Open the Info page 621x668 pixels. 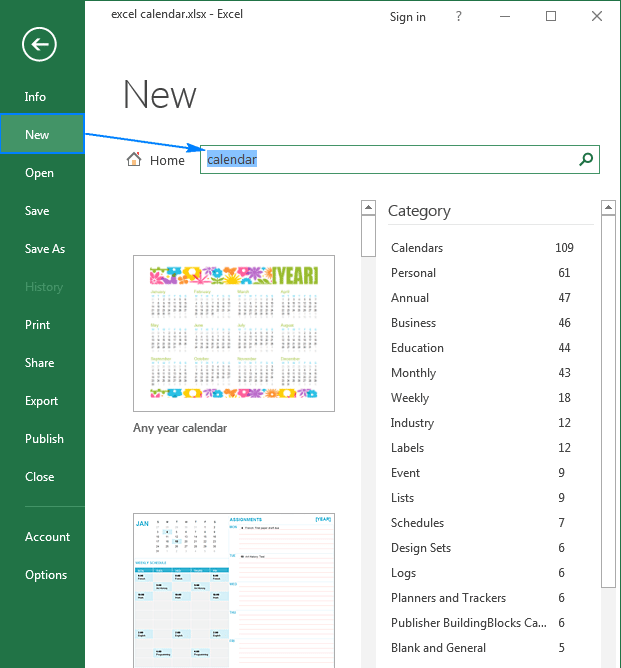[x=36, y=97]
